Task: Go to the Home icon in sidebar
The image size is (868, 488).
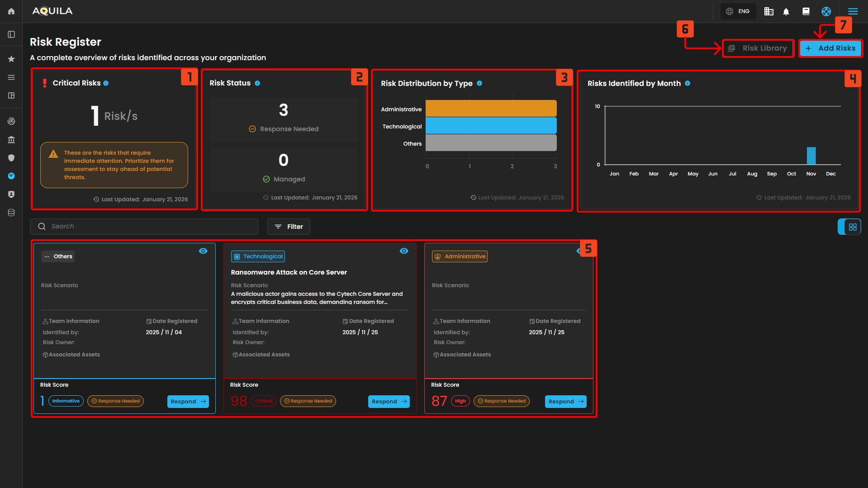Action: click(11, 11)
